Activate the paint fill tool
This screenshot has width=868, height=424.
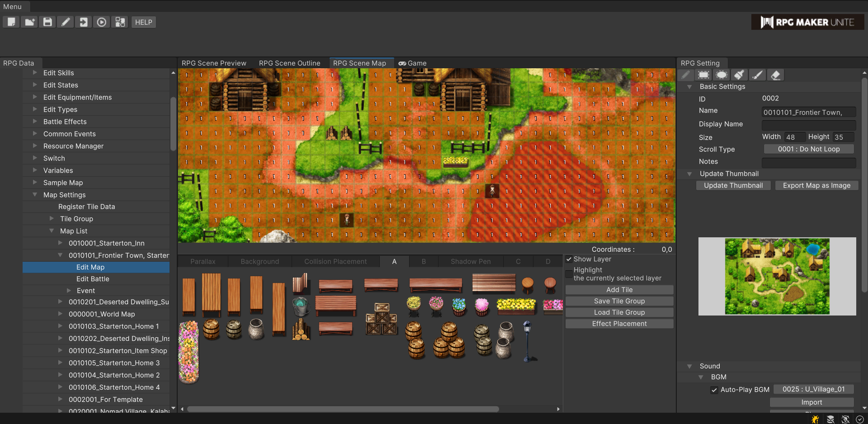[x=740, y=75]
